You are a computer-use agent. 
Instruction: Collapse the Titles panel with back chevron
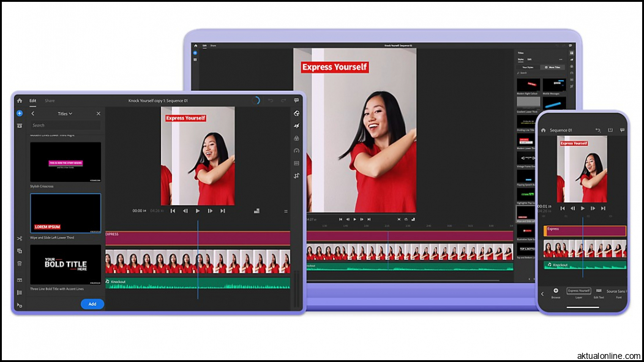pyautogui.click(x=32, y=114)
